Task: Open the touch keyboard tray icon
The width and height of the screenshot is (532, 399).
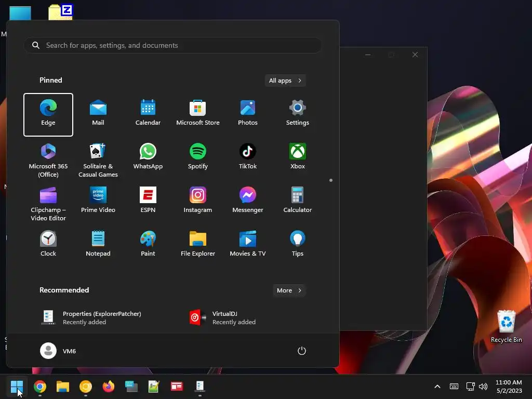Action: pyautogui.click(x=454, y=387)
